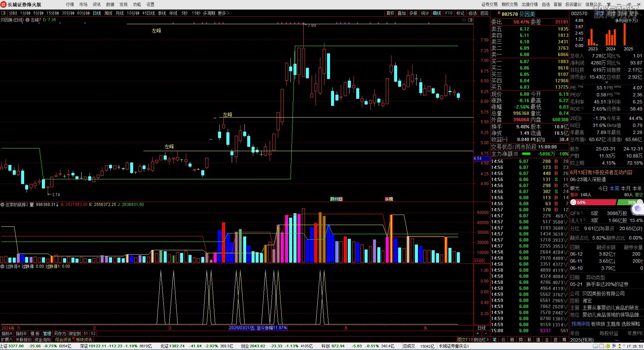Click the minus zoom-out button under 日线

[486, 334]
